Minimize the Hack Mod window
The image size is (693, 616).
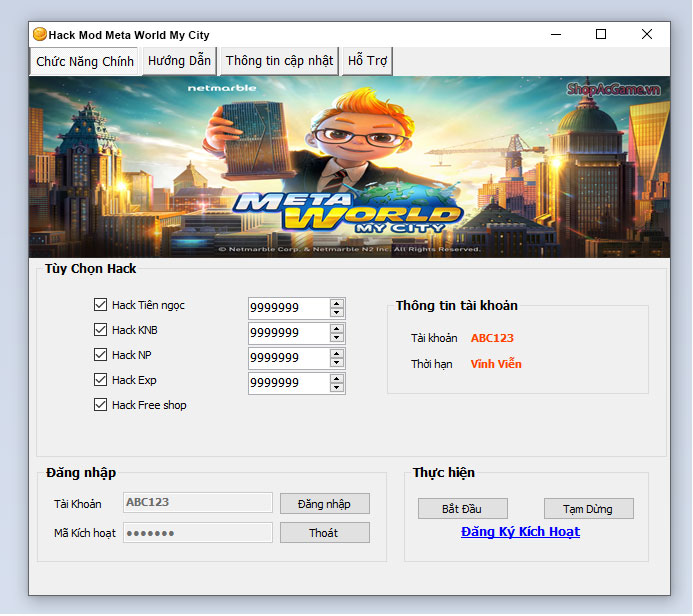click(x=556, y=34)
